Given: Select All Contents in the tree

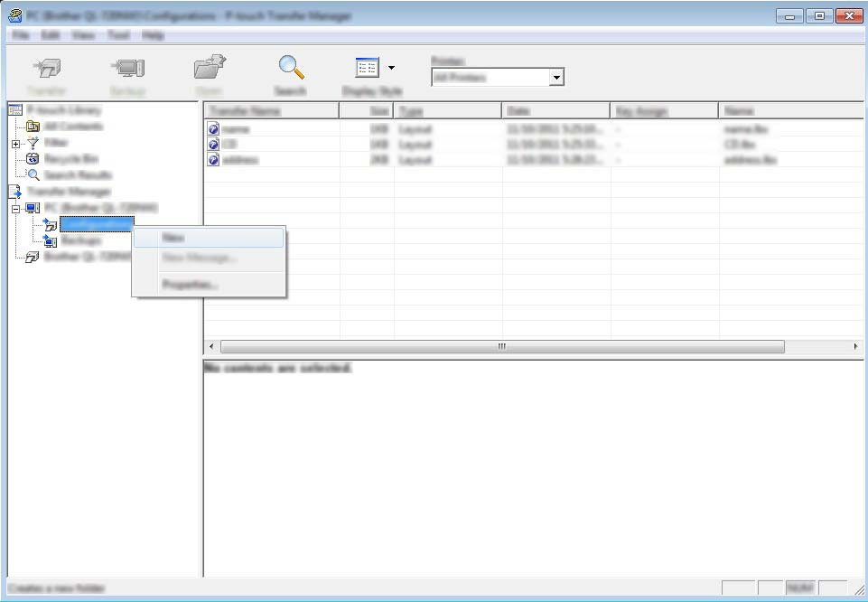Looking at the screenshot, I should point(74,127).
